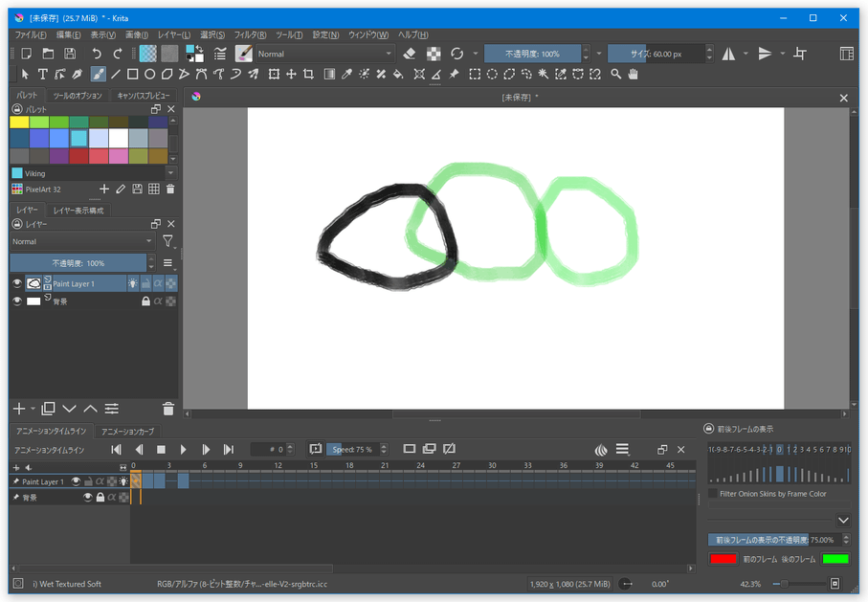Viewport: 868px width, 602px height.
Task: Select the Ellipse tool
Action: [x=149, y=74]
